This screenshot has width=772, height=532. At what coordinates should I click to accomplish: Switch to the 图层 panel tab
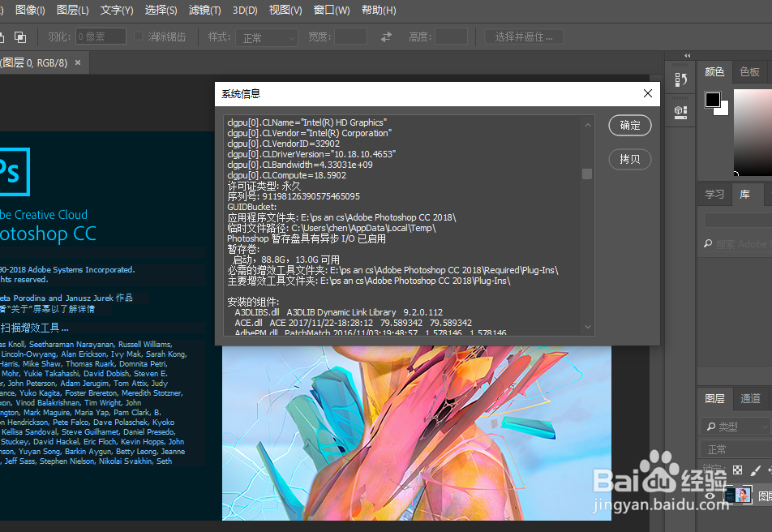coord(715,398)
